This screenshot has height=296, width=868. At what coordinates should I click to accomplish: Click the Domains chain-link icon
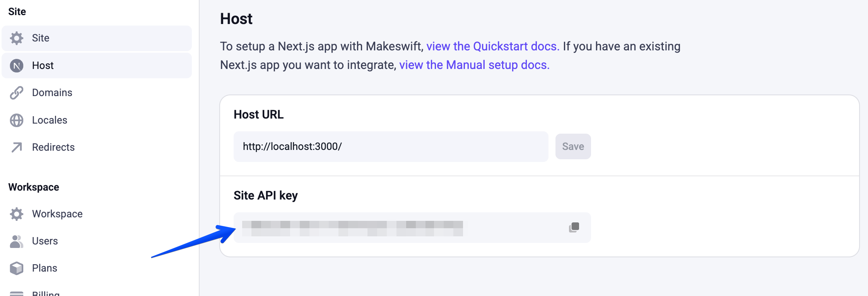point(16,93)
